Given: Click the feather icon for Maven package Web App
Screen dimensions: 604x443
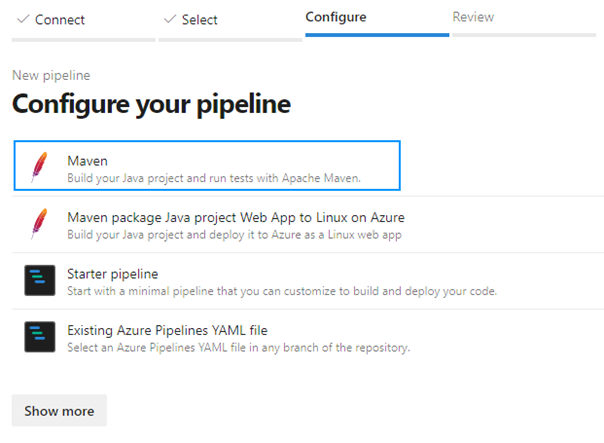Looking at the screenshot, I should coord(39,223).
